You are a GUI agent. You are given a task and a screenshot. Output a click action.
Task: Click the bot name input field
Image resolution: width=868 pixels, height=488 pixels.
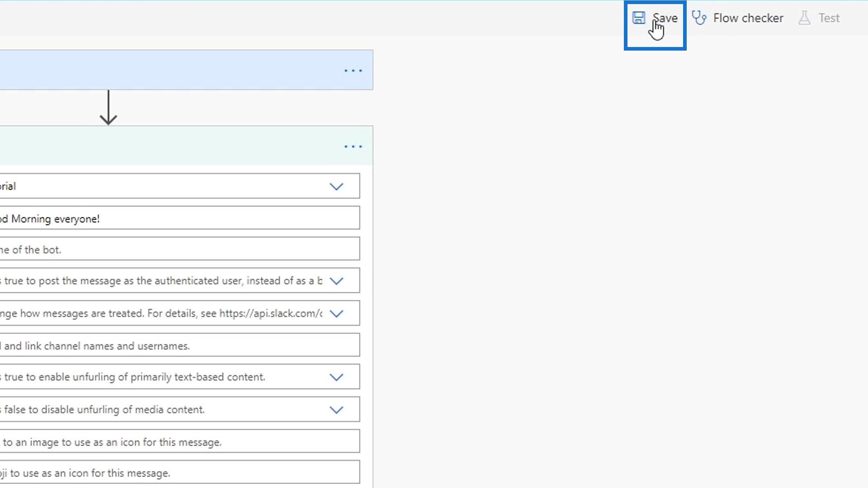coord(181,249)
